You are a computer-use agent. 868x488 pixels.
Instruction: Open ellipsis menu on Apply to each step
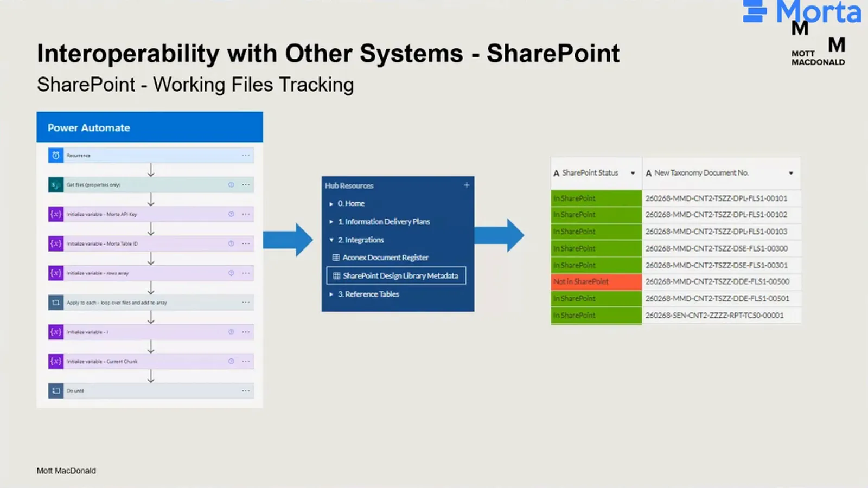pos(246,303)
